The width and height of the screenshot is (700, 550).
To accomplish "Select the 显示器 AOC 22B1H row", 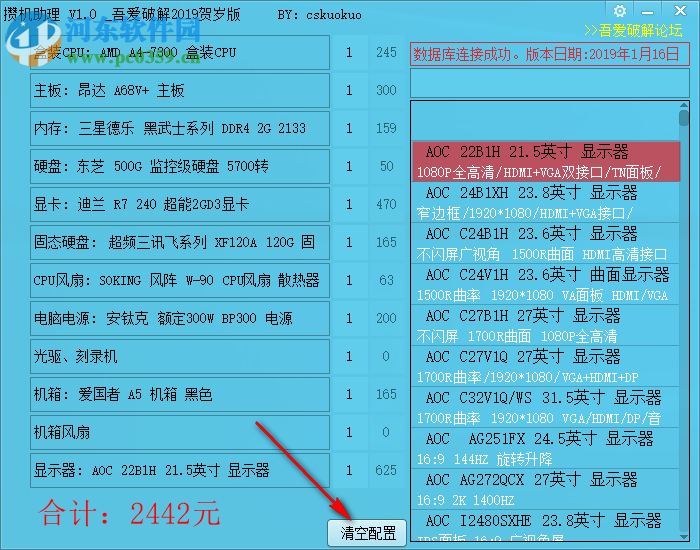I will (180, 470).
